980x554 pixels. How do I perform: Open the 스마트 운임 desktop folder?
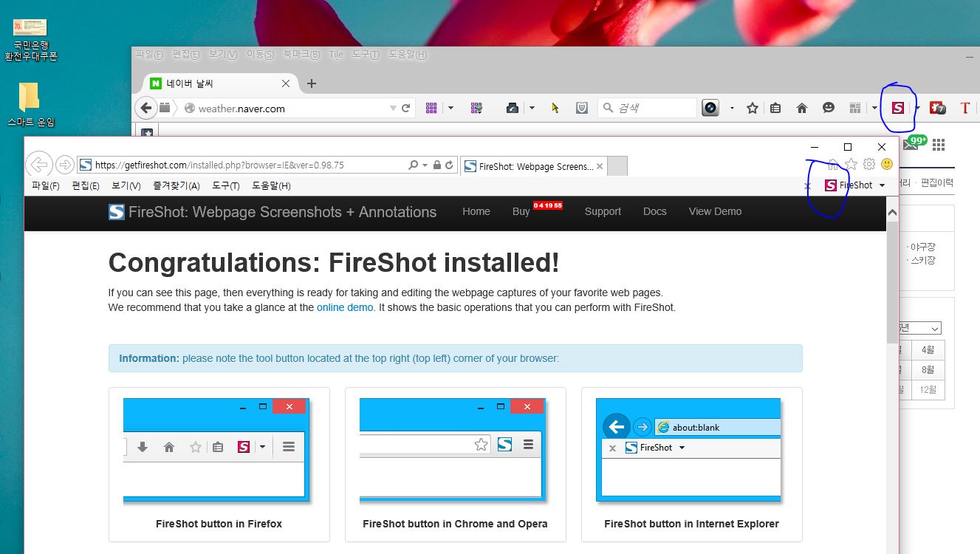[x=30, y=105]
